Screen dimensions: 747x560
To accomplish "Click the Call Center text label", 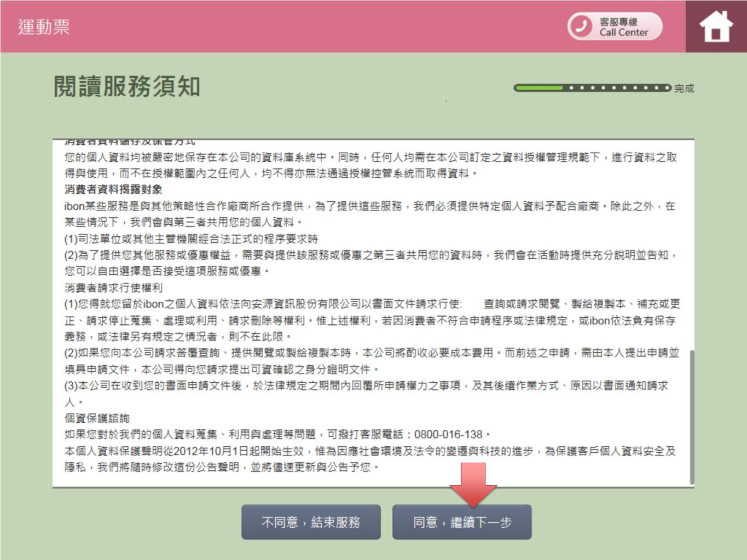I will [x=623, y=32].
